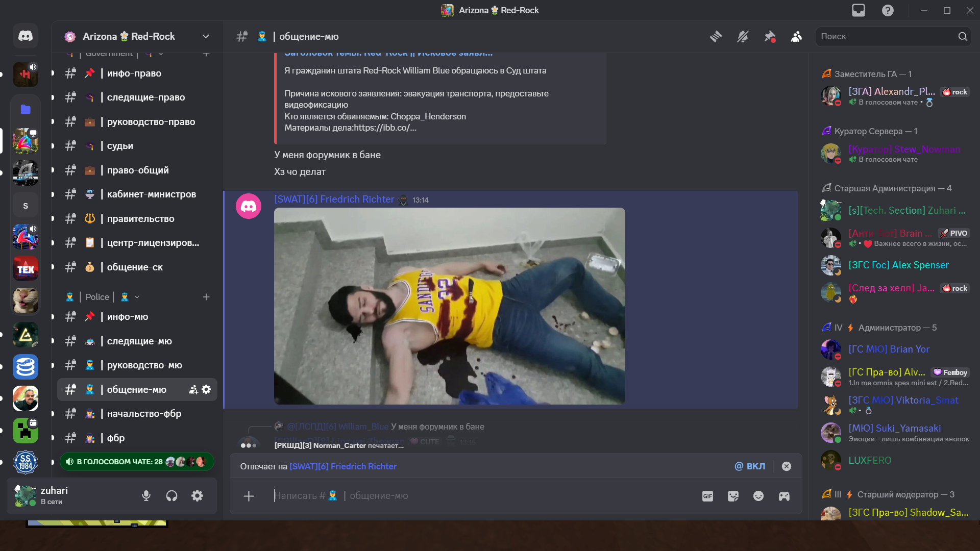Hide the member list panel
This screenshot has width=980, height=551.
point(796,36)
